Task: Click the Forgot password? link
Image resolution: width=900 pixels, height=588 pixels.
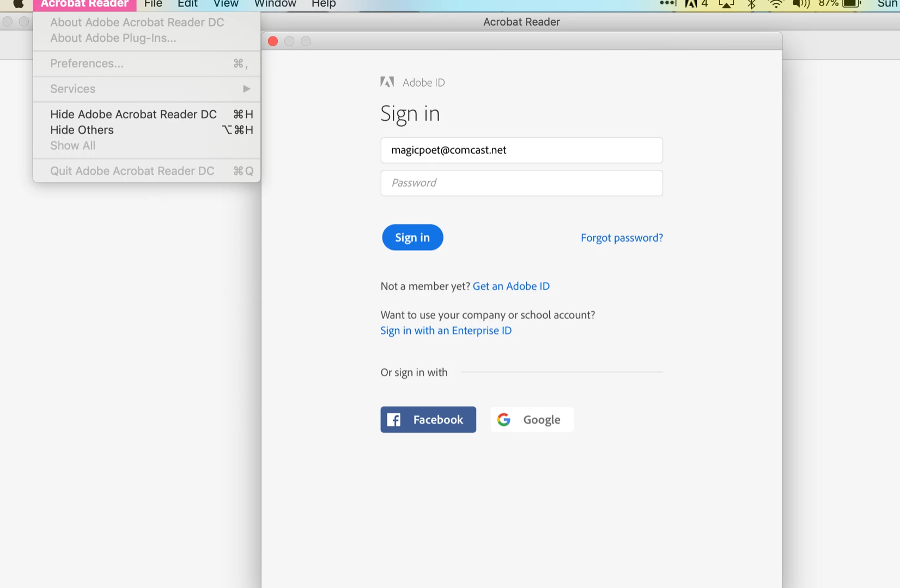Action: (x=622, y=238)
